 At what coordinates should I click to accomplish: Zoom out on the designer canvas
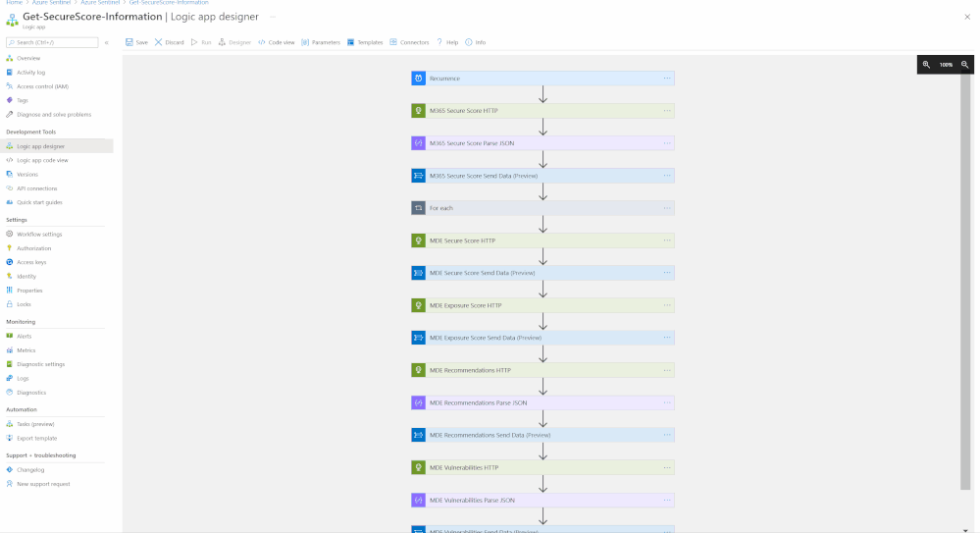pos(965,65)
